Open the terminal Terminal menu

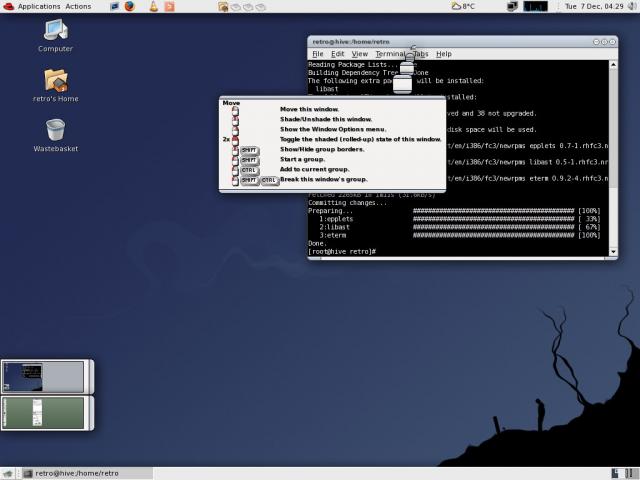pyautogui.click(x=390, y=54)
